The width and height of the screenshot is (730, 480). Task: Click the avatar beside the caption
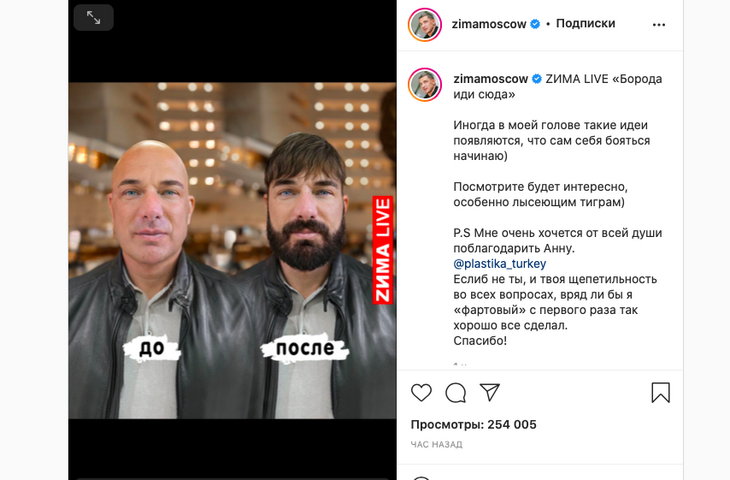425,84
